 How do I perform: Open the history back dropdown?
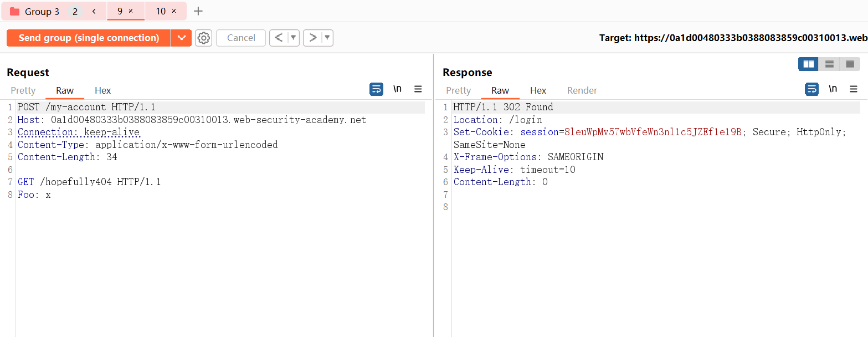pos(294,38)
